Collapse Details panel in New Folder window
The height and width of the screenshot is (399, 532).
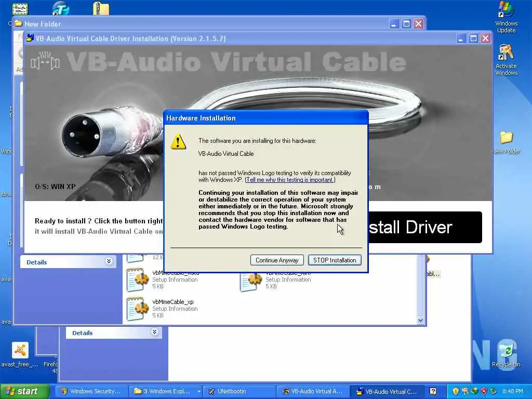pyautogui.click(x=109, y=262)
